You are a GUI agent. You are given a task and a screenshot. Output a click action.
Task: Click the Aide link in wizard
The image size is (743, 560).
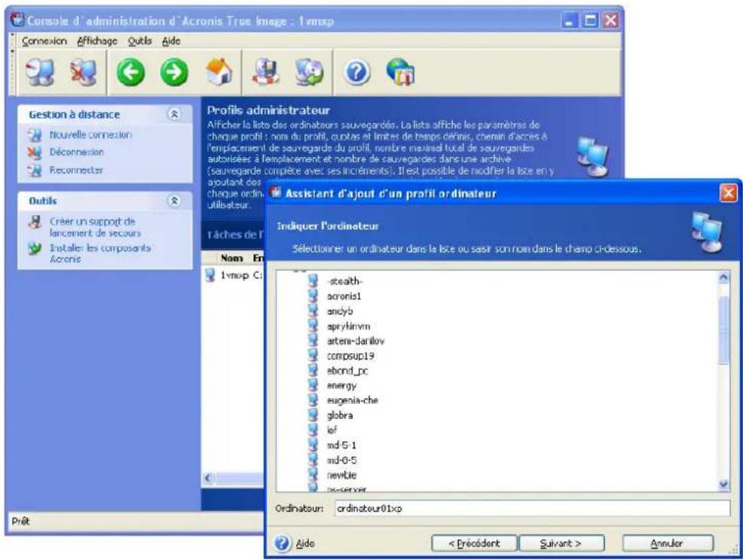(x=305, y=543)
